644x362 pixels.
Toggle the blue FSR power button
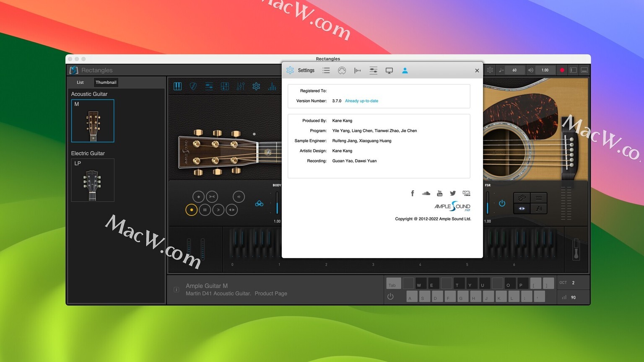click(502, 203)
